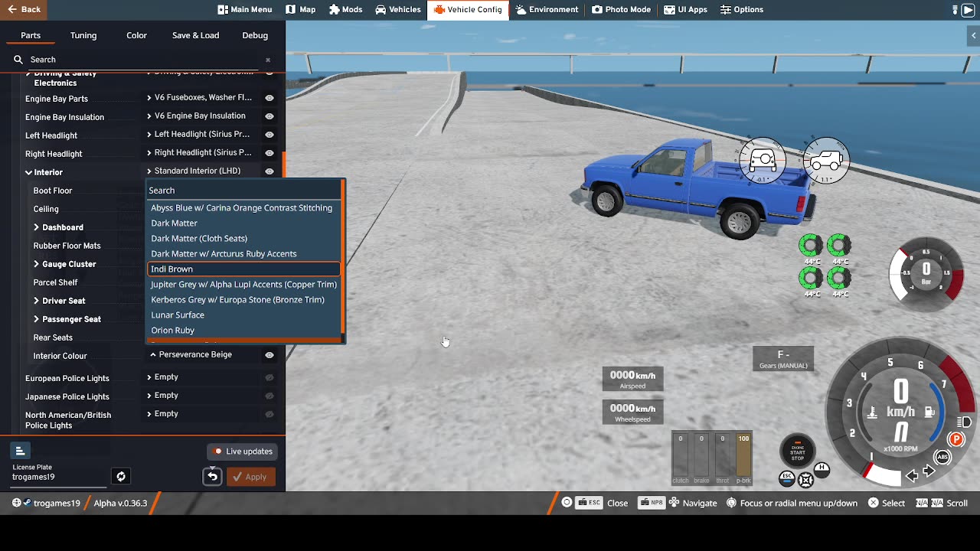This screenshot has width=980, height=551.
Task: Expand the Passenger Seat node
Action: coord(36,319)
